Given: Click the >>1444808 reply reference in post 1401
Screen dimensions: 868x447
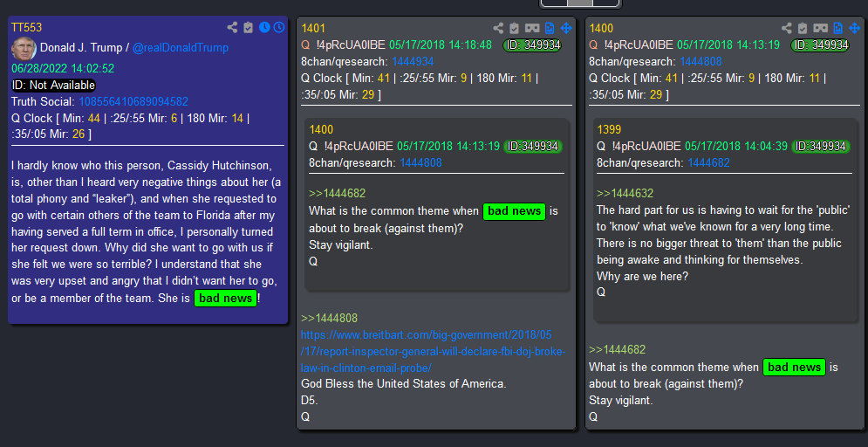Looking at the screenshot, I should click(x=330, y=319).
